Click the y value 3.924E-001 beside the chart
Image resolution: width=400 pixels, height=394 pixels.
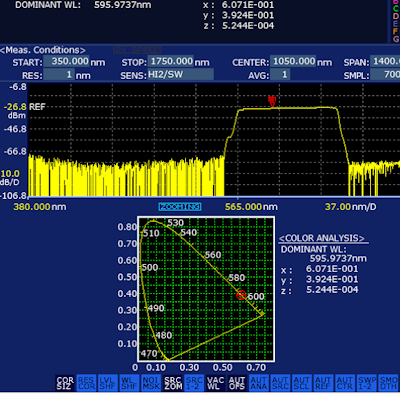tap(332, 279)
